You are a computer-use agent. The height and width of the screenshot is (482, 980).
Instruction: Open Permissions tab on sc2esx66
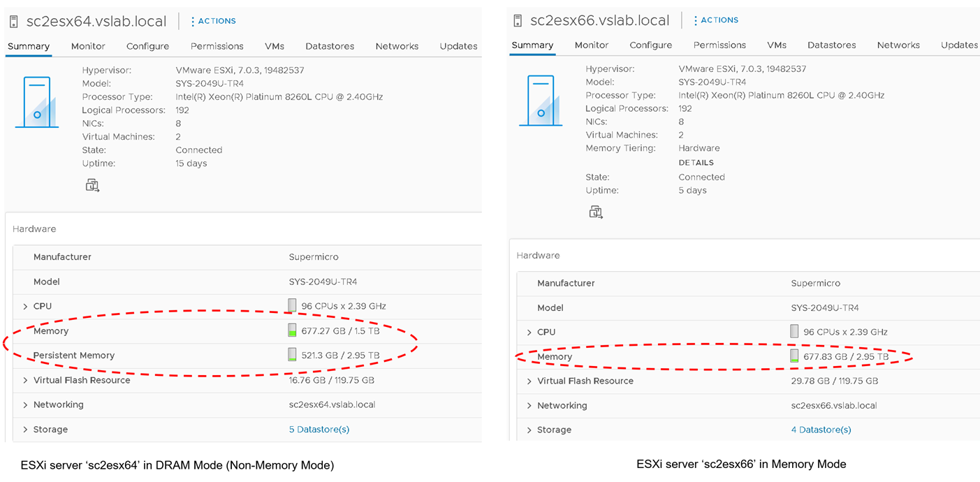click(x=720, y=45)
